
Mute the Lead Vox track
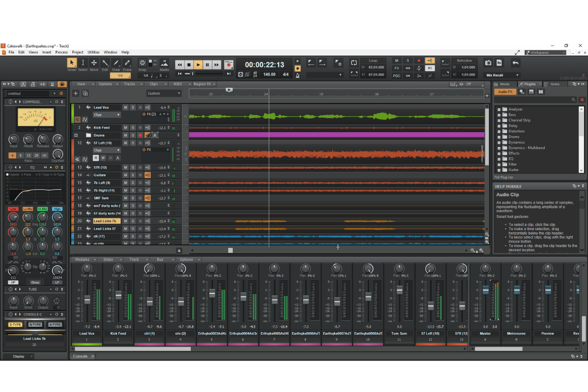coord(125,107)
